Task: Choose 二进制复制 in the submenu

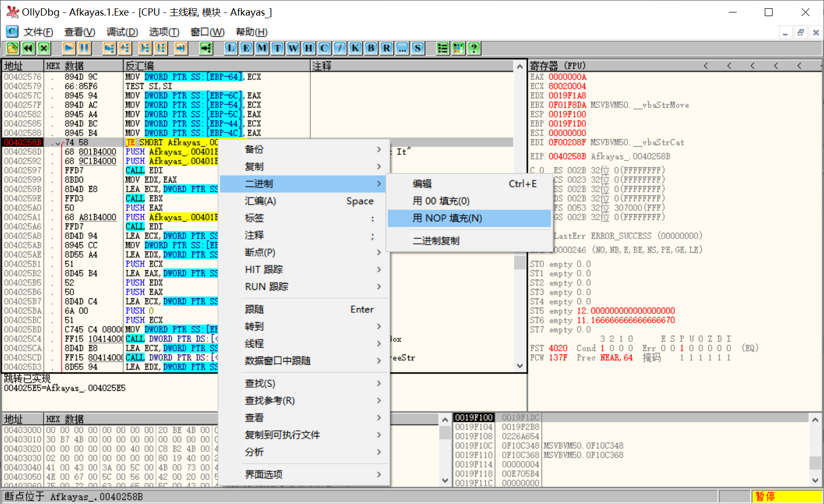Action: (469, 241)
